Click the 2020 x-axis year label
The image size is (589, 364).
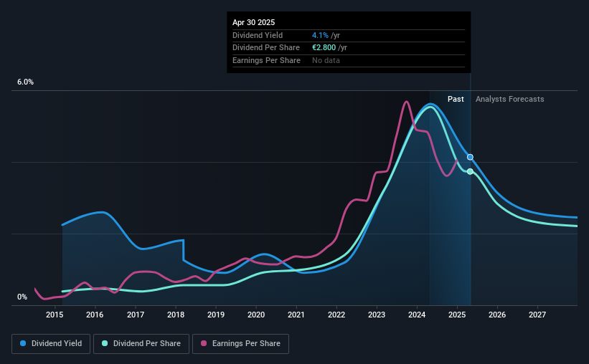256,315
